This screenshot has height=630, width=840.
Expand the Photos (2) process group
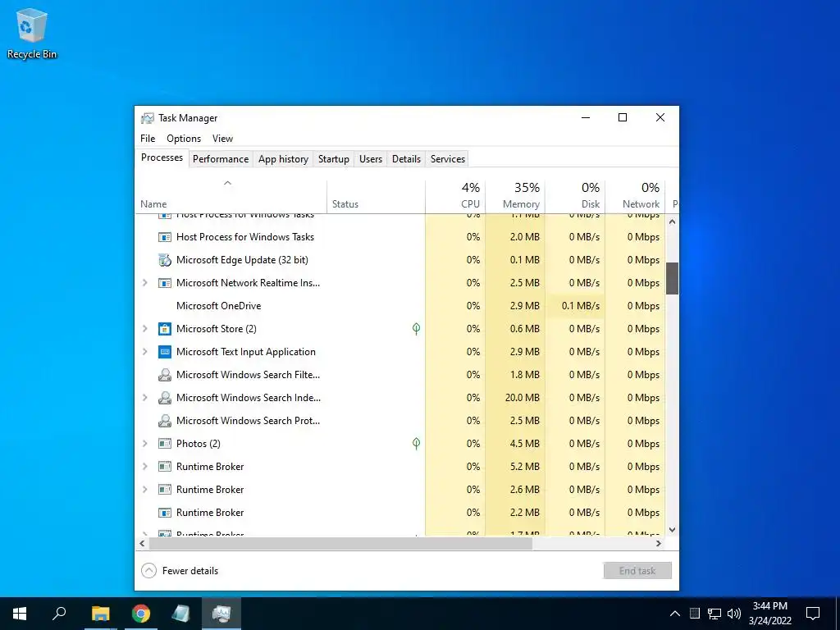pyautogui.click(x=144, y=444)
